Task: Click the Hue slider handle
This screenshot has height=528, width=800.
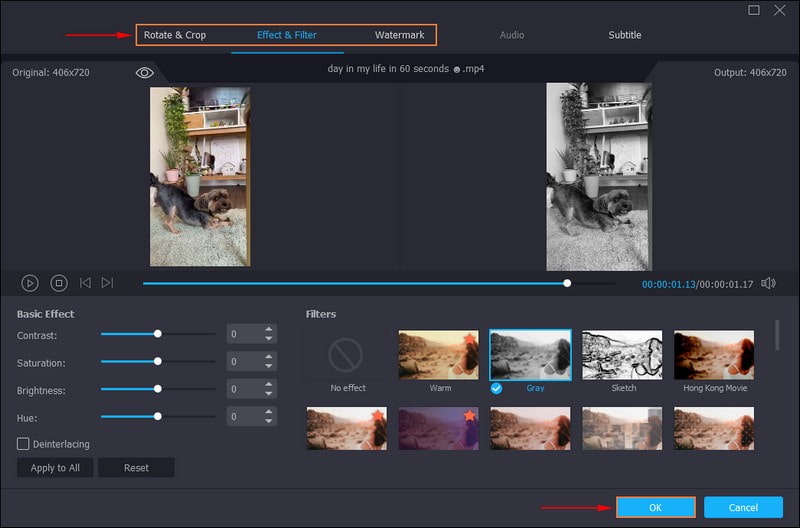Action: [x=157, y=415]
